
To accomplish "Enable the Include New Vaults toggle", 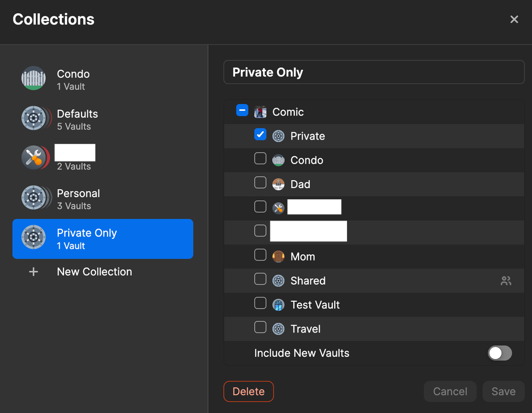I will pyautogui.click(x=499, y=353).
